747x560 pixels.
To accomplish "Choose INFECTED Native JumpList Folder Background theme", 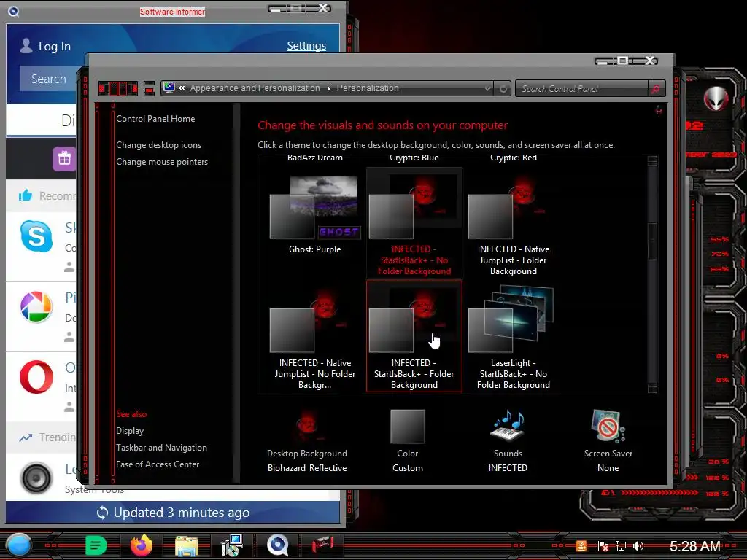I will [513, 222].
